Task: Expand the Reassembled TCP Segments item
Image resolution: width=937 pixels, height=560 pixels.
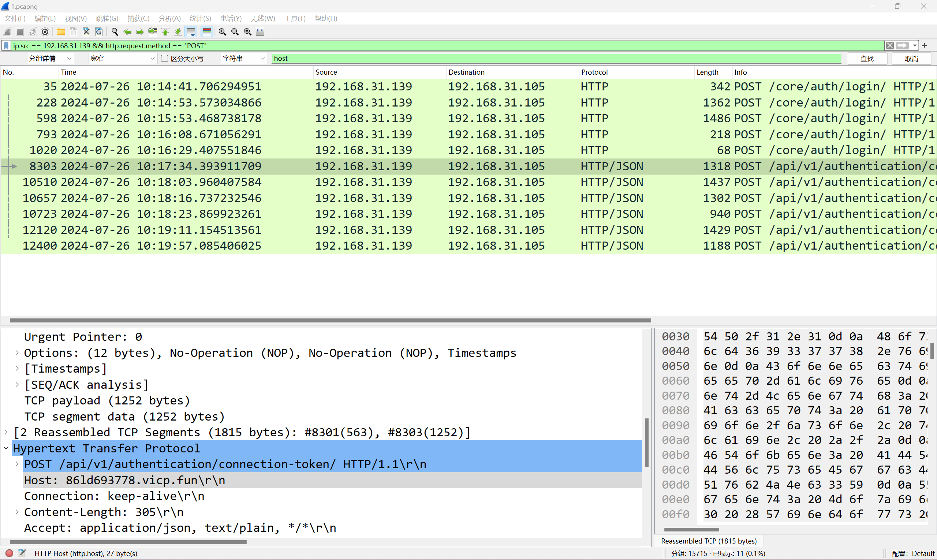Action: click(x=7, y=432)
